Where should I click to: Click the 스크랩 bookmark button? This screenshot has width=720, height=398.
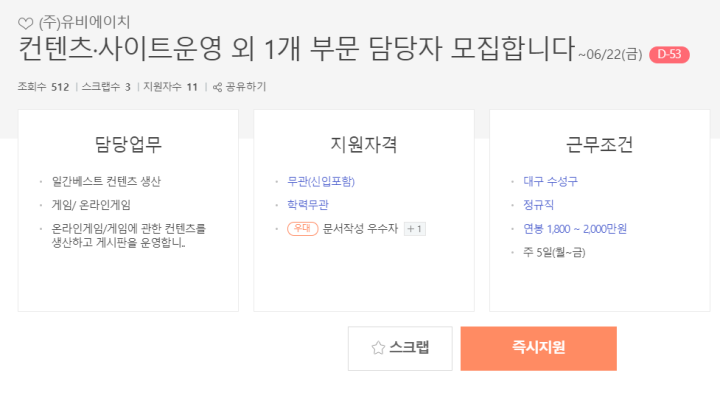(x=400, y=348)
